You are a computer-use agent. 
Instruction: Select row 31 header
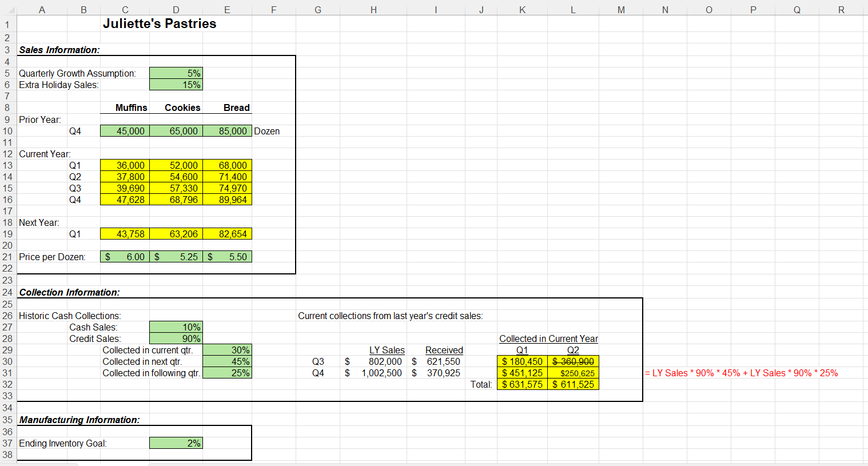click(7, 372)
